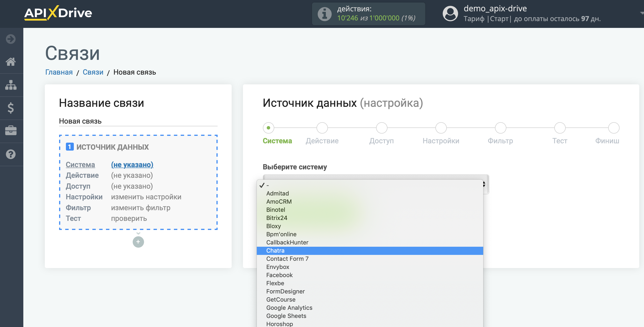Choose Horoshop from the system list
Screen dimensions: 644x327
pos(370,324)
